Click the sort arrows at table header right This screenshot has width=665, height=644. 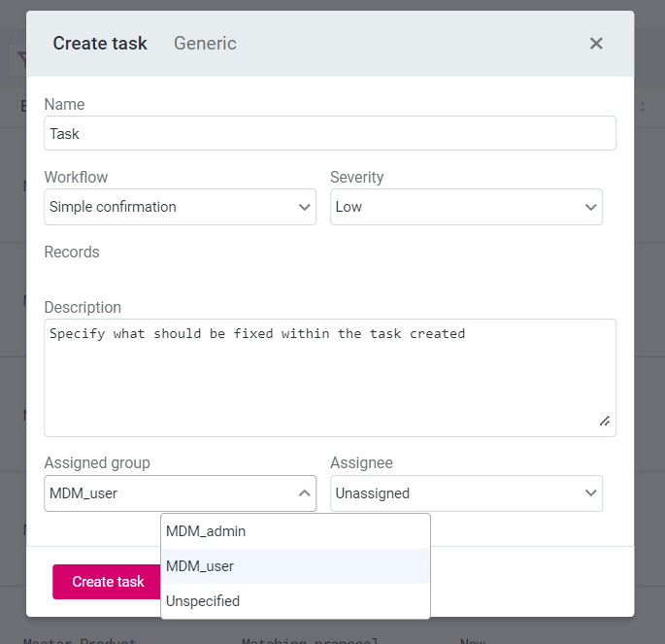[x=644, y=107]
